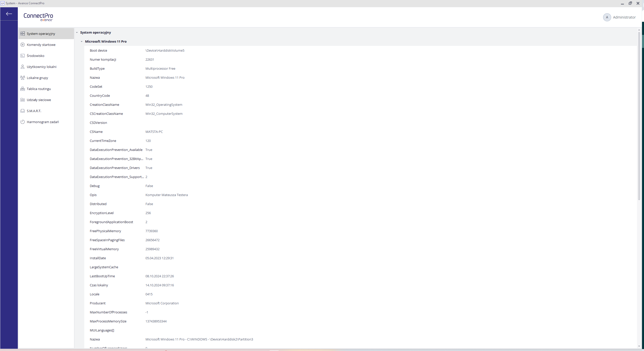Select CodeSet value 1250
Screen dimensions: 644x351
click(x=149, y=87)
